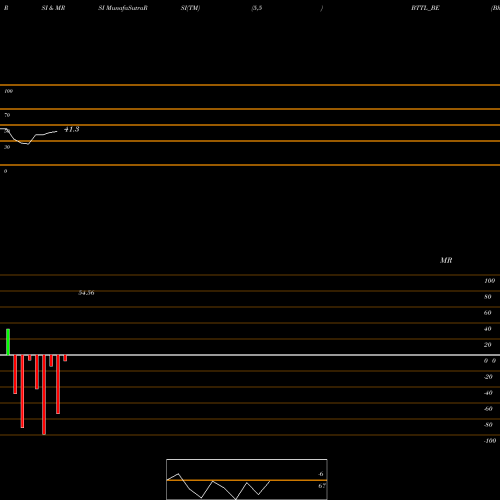Click the white RSI line curve

point(28,137)
